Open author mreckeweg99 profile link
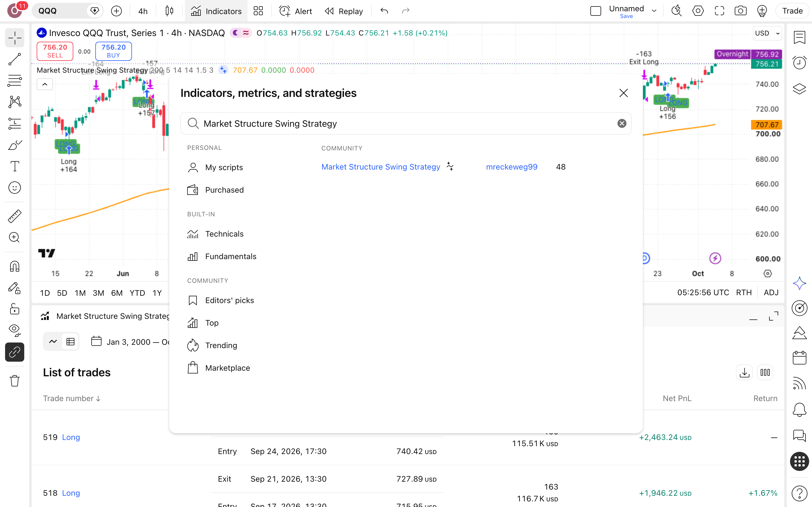Viewport: 812px width, 507px height. 512,167
